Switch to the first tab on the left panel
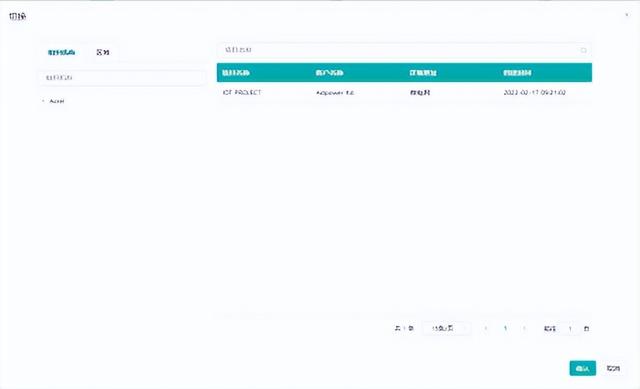The width and height of the screenshot is (640, 389). pyautogui.click(x=62, y=52)
